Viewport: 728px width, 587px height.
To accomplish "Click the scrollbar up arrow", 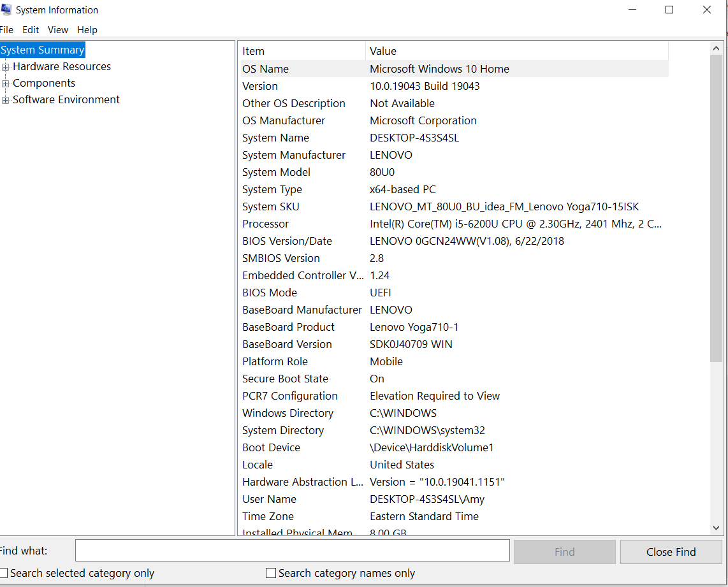I will click(716, 48).
